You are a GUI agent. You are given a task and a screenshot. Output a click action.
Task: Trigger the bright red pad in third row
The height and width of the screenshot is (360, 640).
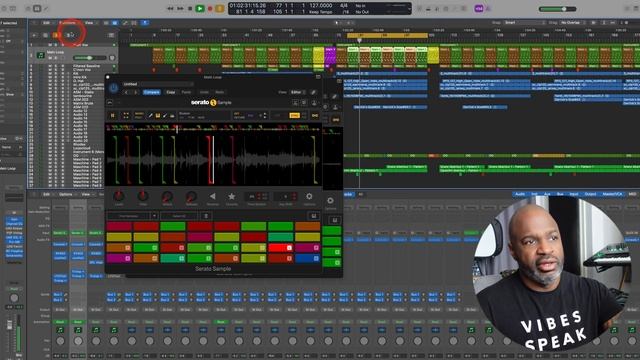[280, 247]
